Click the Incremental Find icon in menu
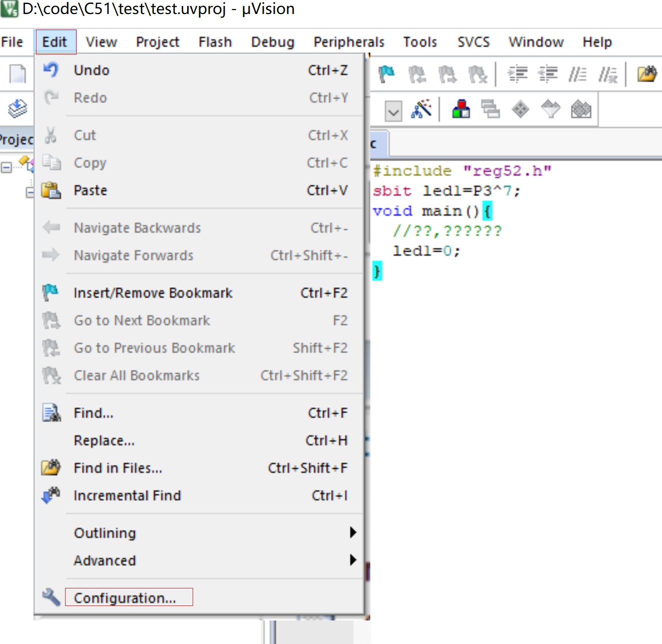 [51, 495]
